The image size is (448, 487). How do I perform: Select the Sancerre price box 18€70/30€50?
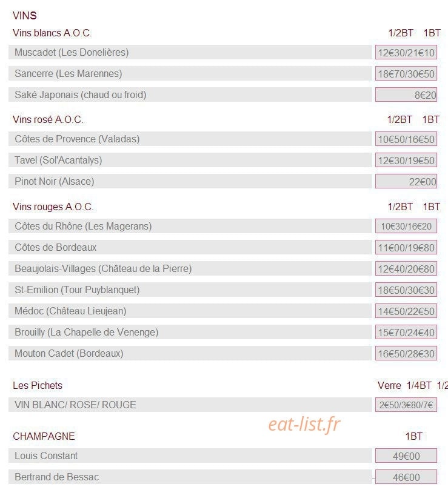click(406, 74)
